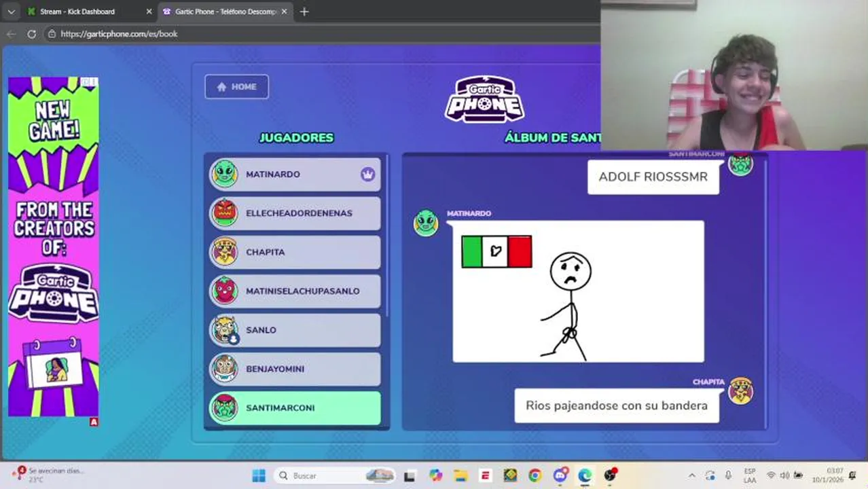The height and width of the screenshot is (489, 868).
Task: Click SANTIMARCONI's avatar in the player list
Action: [224, 407]
